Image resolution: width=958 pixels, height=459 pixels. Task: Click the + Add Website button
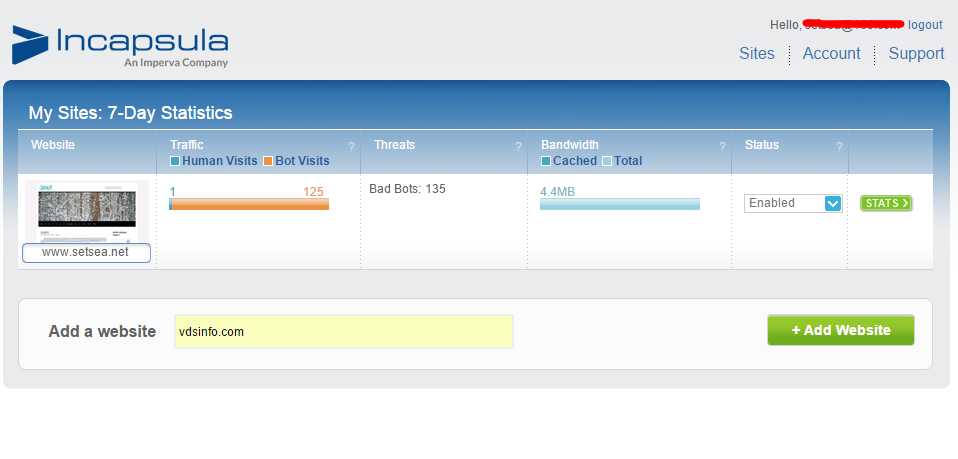pyautogui.click(x=841, y=330)
